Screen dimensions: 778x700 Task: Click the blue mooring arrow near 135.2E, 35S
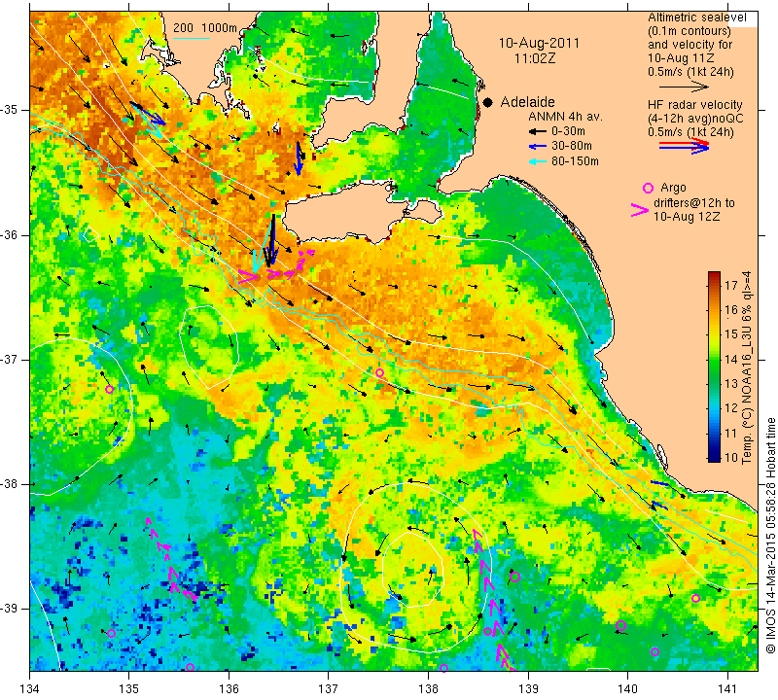(x=150, y=115)
